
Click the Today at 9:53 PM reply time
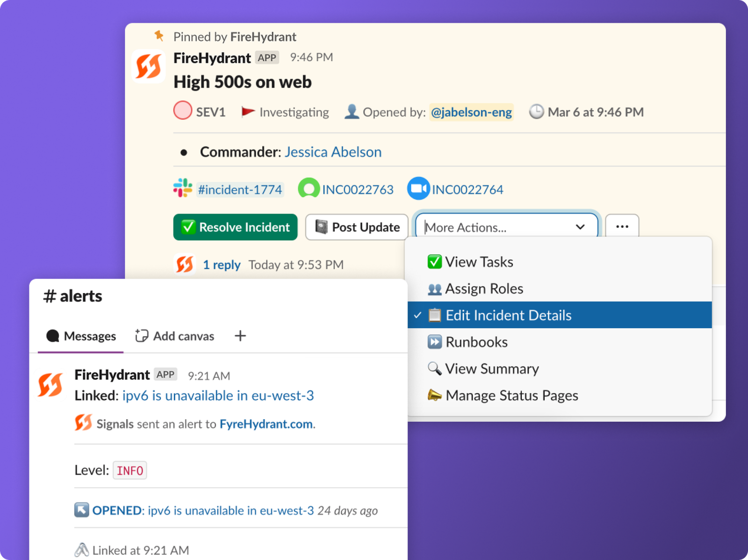(x=296, y=265)
